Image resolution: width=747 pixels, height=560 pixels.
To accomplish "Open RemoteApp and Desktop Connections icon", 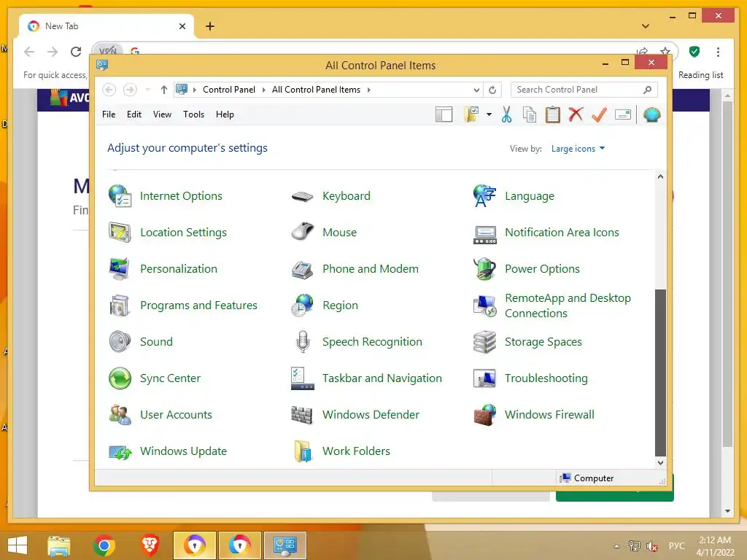I will [484, 306].
